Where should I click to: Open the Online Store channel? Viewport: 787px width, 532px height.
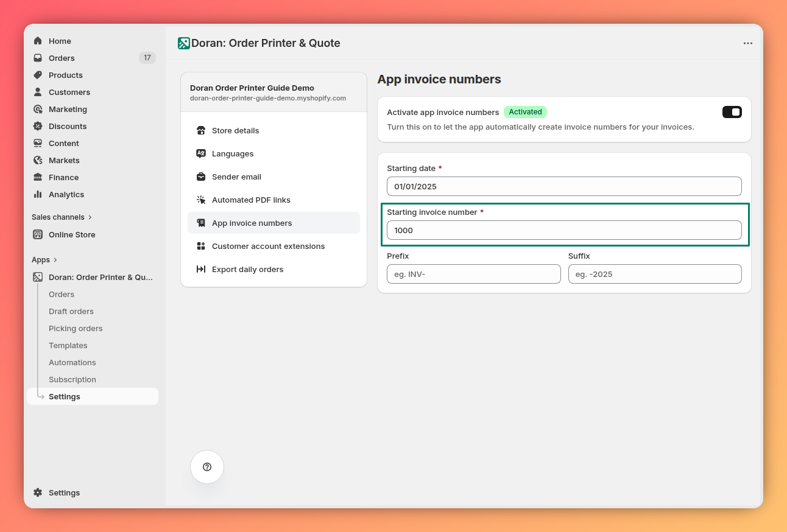71,234
